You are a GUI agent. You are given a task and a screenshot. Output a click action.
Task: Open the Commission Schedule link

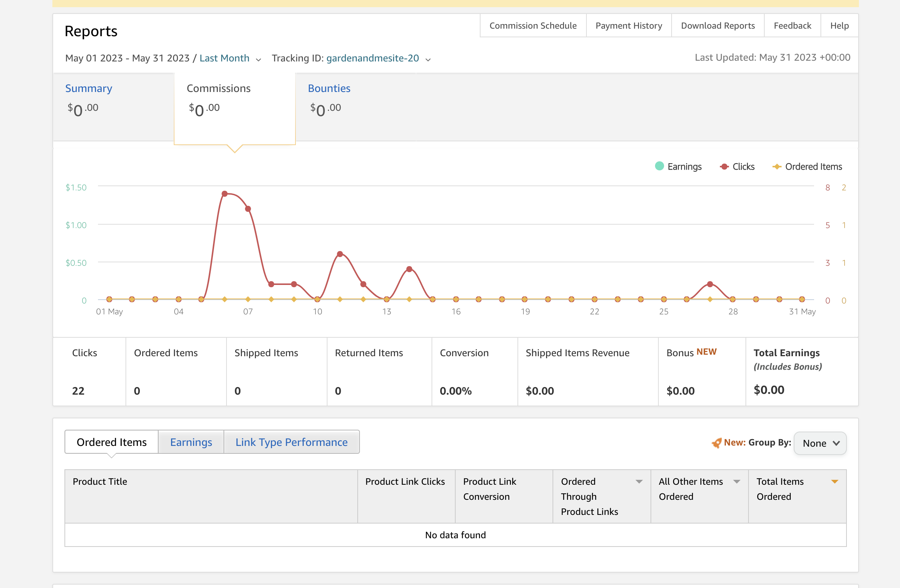(533, 26)
